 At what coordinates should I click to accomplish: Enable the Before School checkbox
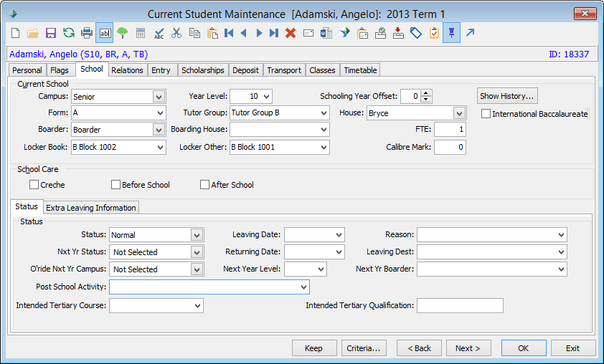(115, 185)
